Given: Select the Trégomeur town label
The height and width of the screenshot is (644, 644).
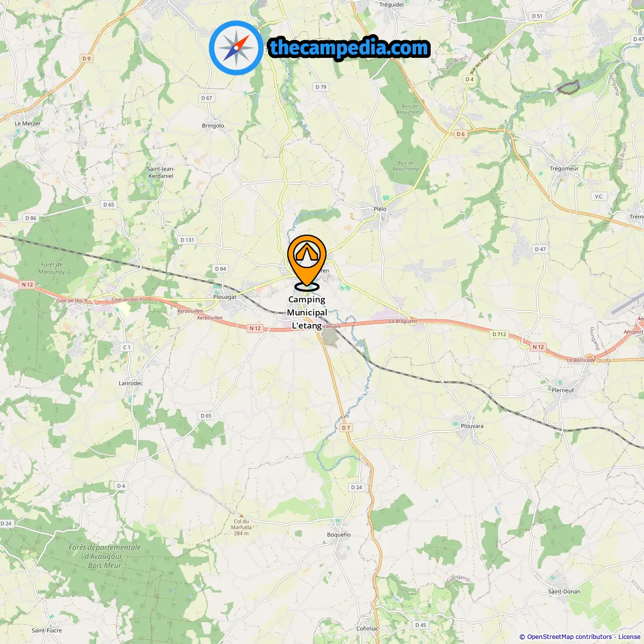Looking at the screenshot, I should (564, 169).
